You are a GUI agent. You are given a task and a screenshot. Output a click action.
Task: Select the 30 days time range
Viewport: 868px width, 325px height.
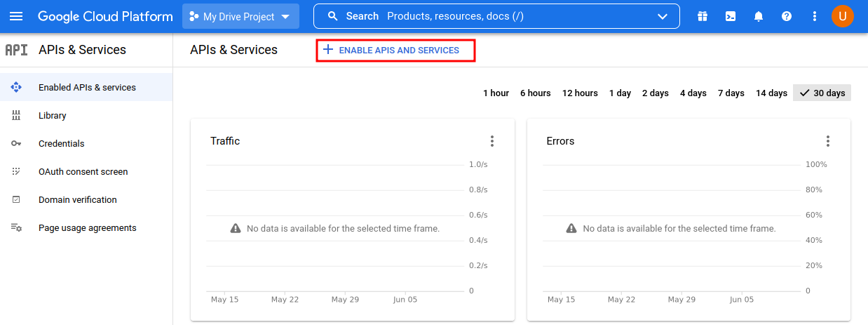[x=822, y=93]
